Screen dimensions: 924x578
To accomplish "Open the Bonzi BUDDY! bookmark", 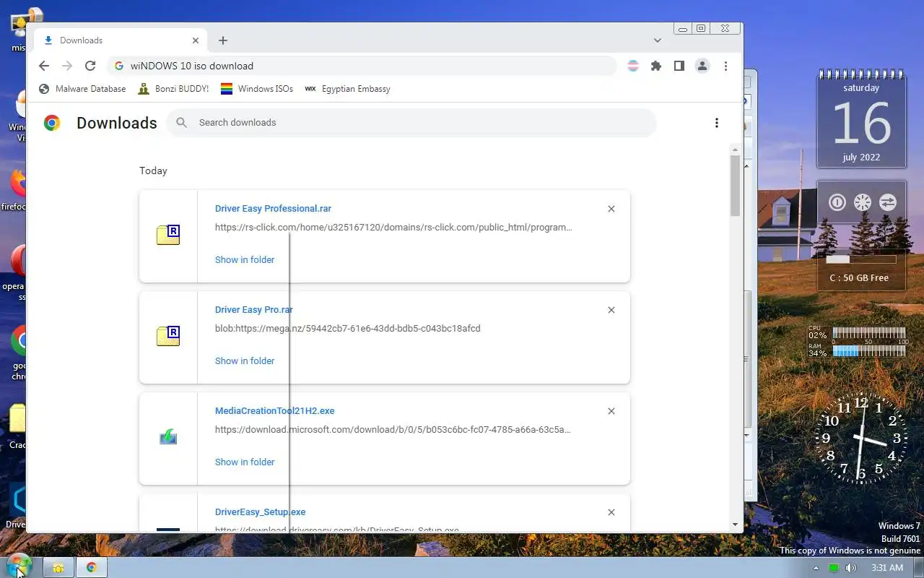I will [x=173, y=89].
